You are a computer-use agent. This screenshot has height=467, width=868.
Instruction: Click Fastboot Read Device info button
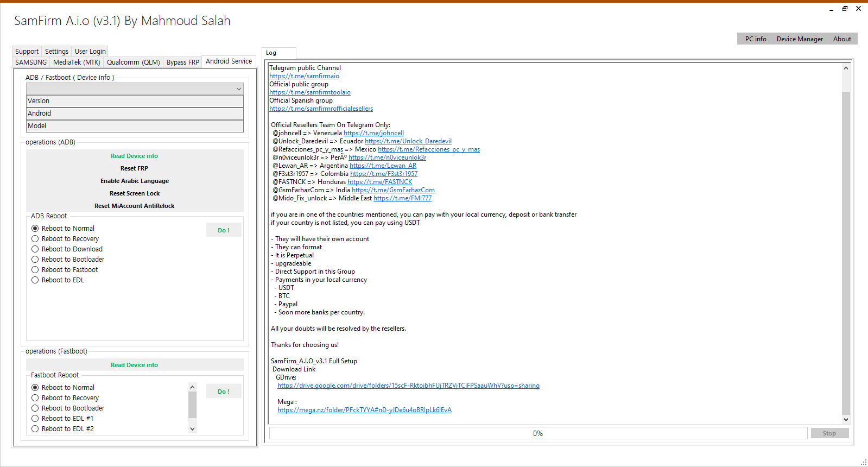click(x=135, y=365)
